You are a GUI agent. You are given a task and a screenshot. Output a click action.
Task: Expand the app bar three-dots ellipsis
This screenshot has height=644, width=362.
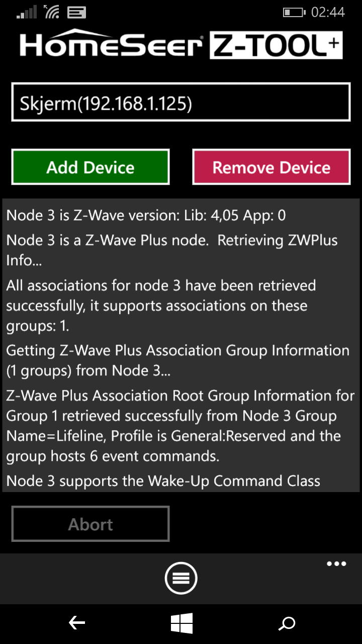pos(336,564)
